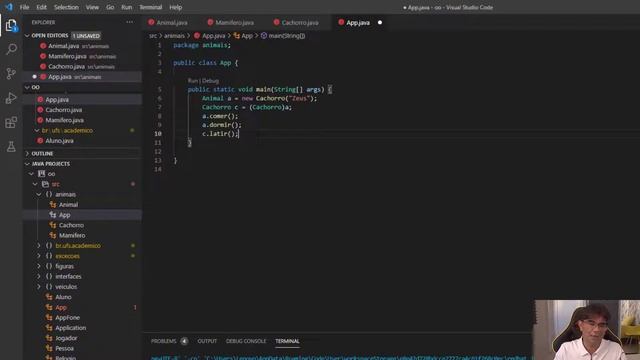Open the Edit menu
Viewport: 640px width, 360px height.
(41, 7)
